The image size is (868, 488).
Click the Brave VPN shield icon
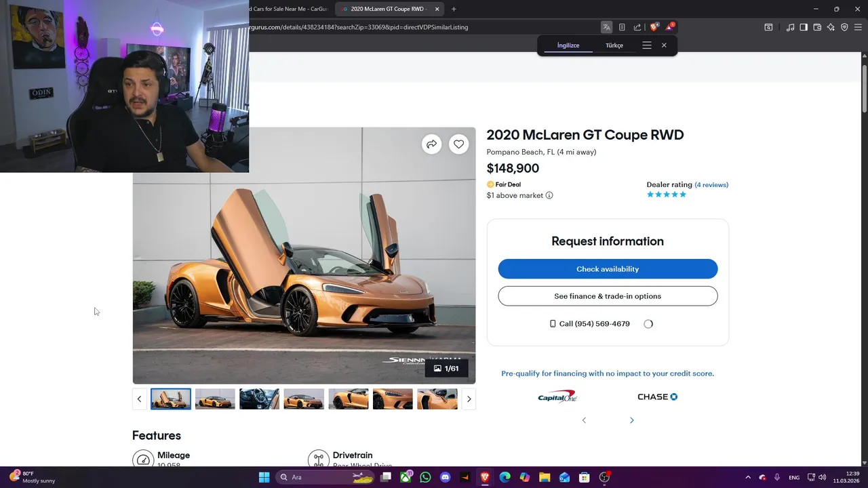844,27
